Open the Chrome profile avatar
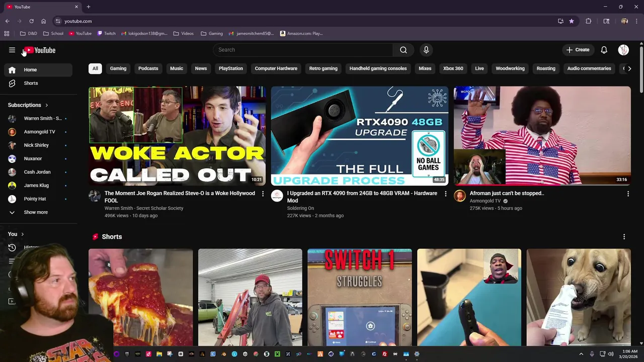 [624, 21]
